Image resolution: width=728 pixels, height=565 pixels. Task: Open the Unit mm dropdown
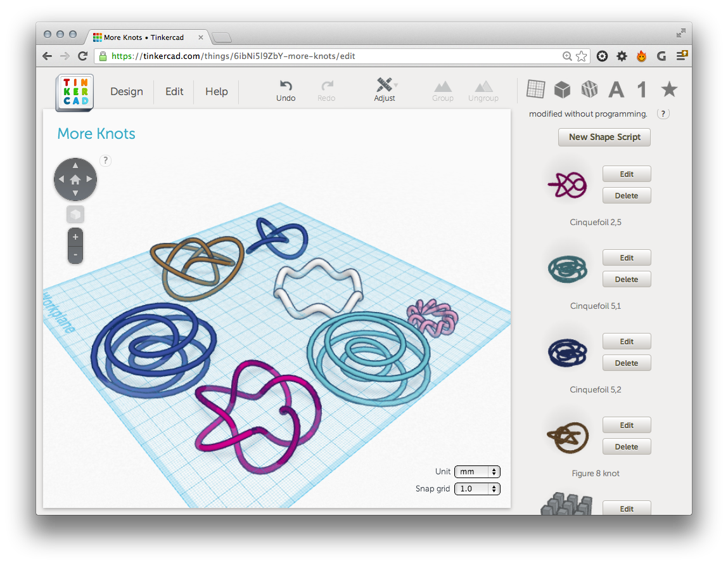477,472
